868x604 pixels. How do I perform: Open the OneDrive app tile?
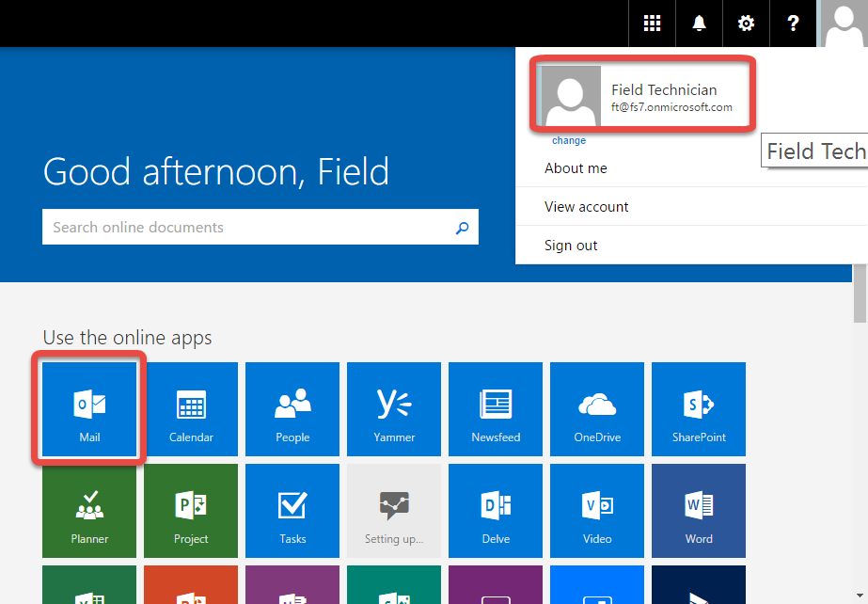(x=597, y=409)
